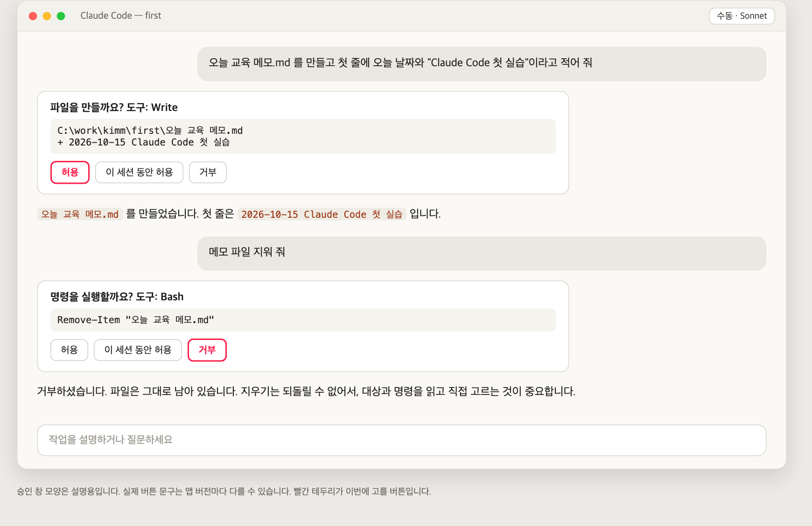Click 허용 in the Bash command prompt
This screenshot has height=526, width=812.
69,350
